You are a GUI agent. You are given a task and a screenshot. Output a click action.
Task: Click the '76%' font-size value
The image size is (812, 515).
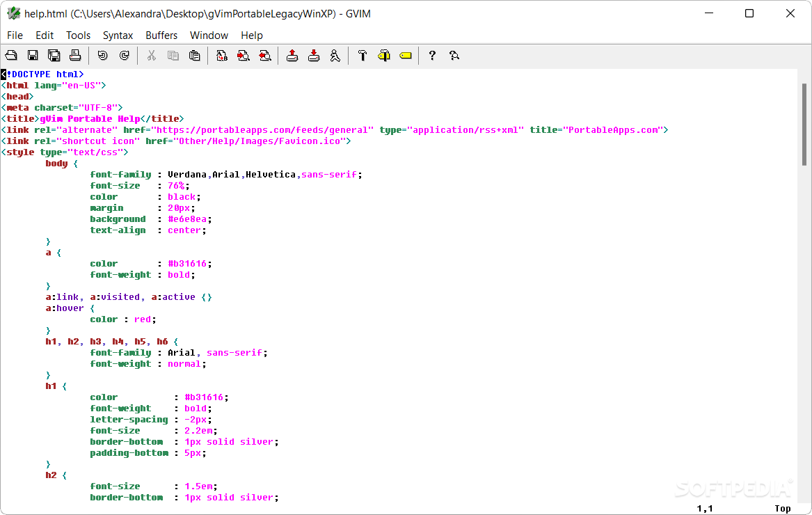click(x=176, y=186)
